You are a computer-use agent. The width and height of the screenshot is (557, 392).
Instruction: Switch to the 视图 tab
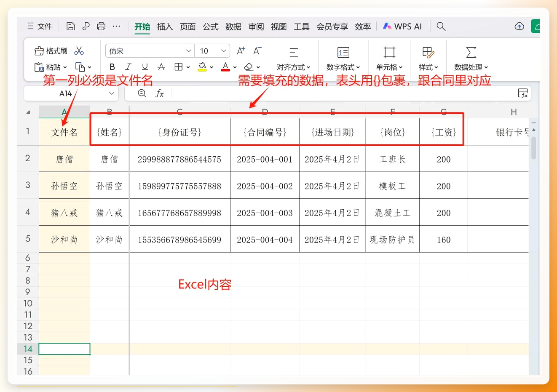[x=278, y=27]
